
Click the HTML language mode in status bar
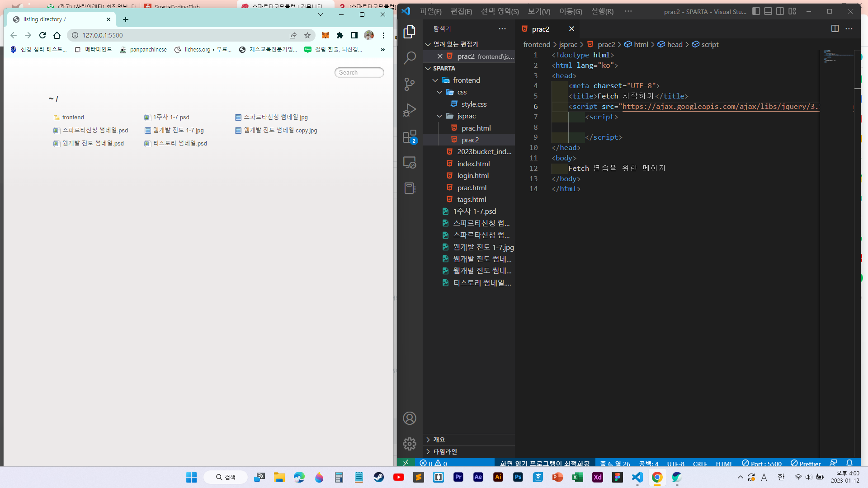point(724,463)
